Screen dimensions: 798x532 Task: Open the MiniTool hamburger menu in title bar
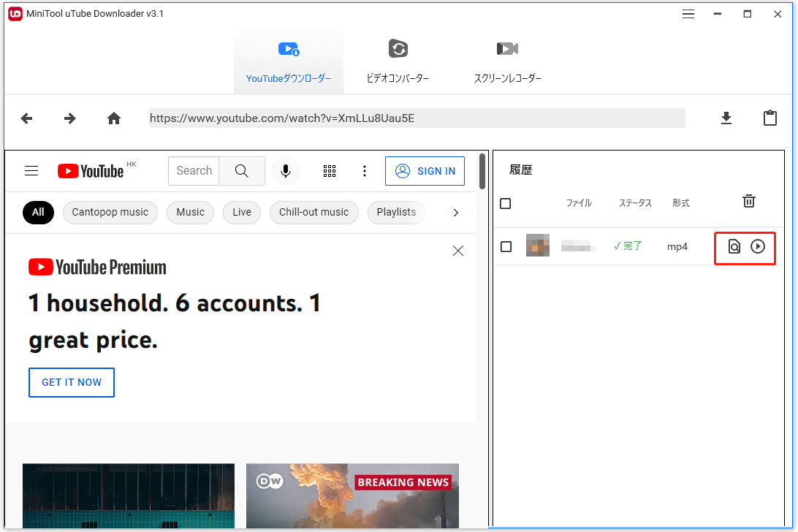[688, 15]
